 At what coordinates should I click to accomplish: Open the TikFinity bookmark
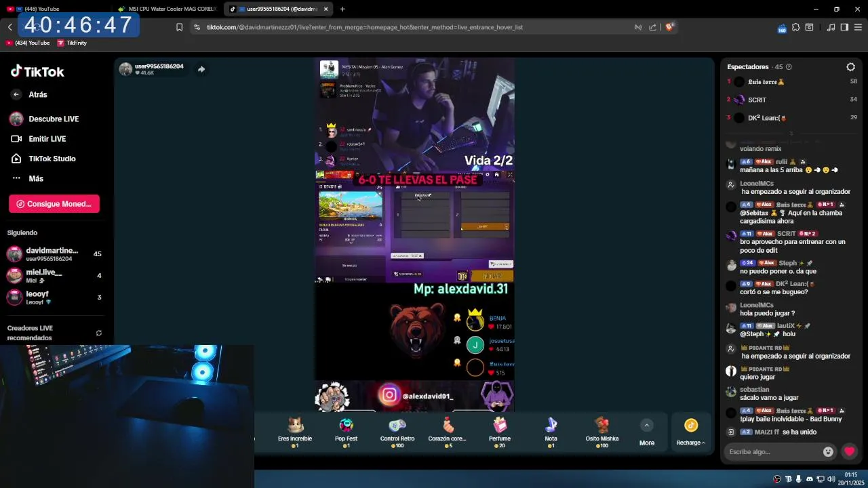(x=72, y=43)
